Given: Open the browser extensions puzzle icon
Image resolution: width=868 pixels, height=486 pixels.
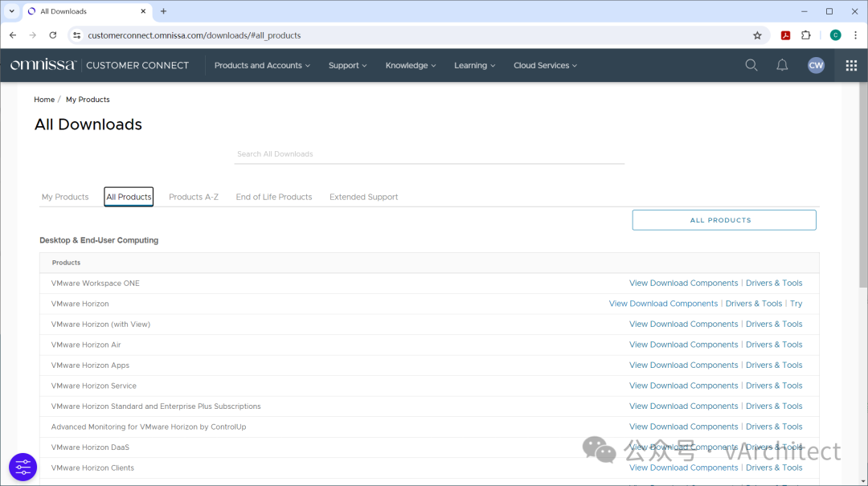Looking at the screenshot, I should click(x=806, y=35).
